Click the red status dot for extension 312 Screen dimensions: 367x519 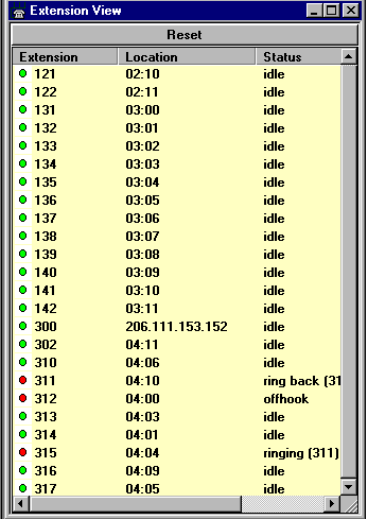point(23,398)
